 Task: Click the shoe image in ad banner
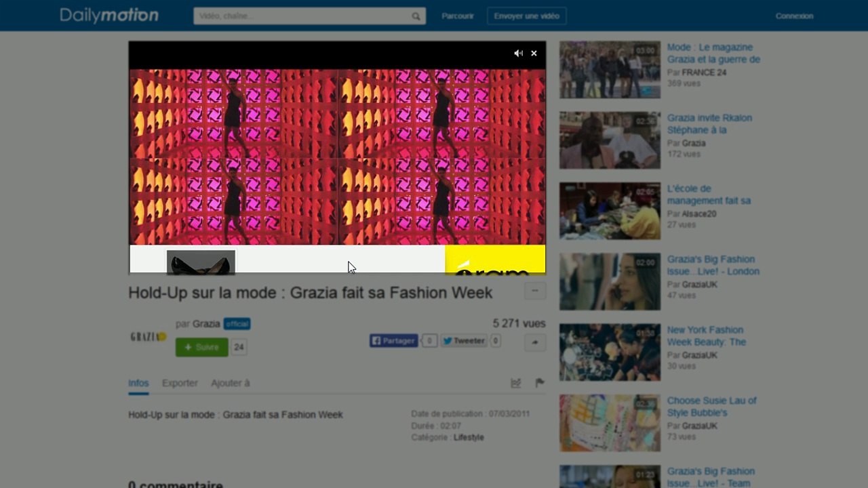click(x=201, y=262)
